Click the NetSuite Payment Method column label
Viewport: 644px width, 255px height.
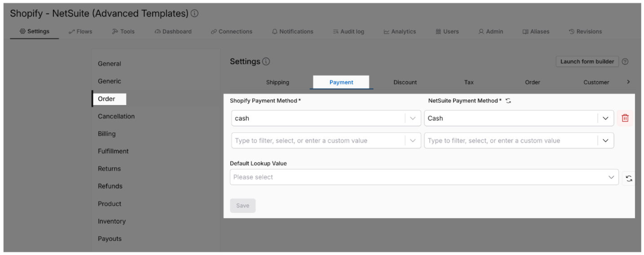(465, 101)
